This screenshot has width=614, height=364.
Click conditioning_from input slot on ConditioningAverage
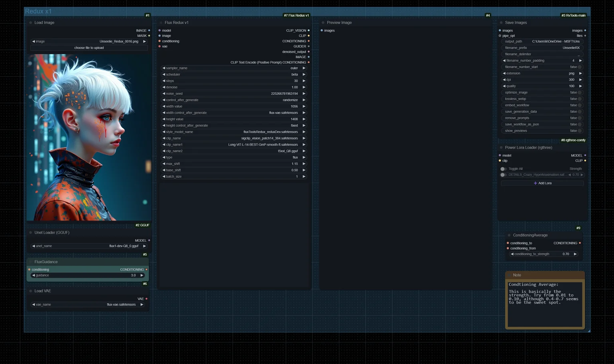(508, 248)
